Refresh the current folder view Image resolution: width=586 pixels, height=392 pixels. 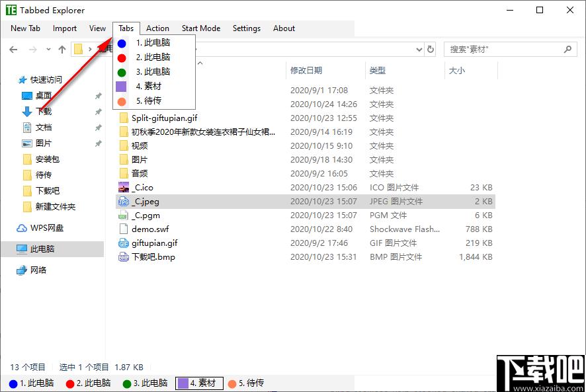coord(431,50)
